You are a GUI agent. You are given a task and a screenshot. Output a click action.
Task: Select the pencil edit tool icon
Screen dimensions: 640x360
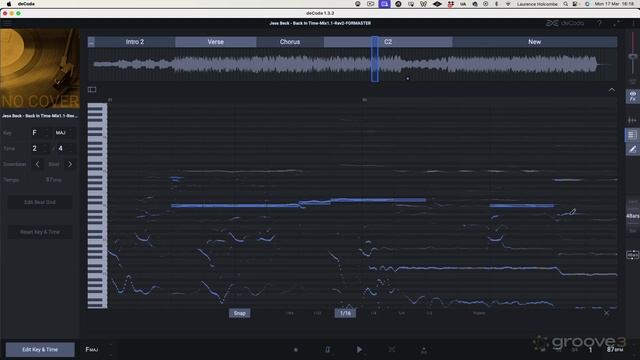click(x=632, y=149)
